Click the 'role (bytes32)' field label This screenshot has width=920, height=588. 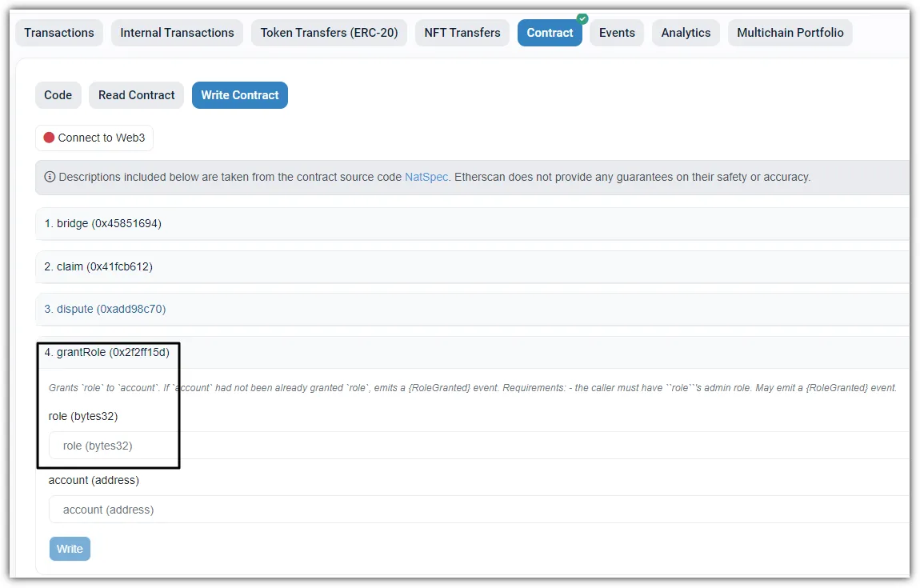[83, 417]
